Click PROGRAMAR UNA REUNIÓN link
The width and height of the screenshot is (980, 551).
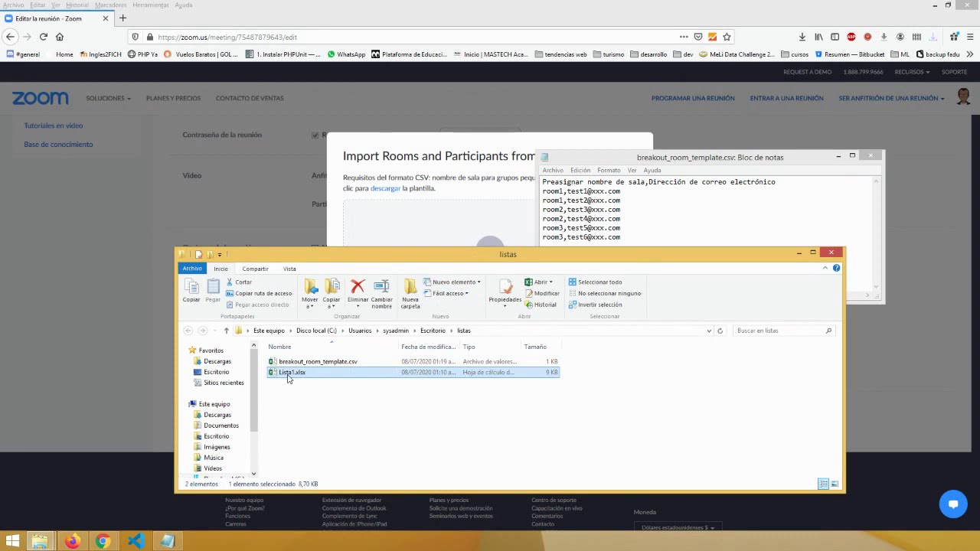click(693, 98)
